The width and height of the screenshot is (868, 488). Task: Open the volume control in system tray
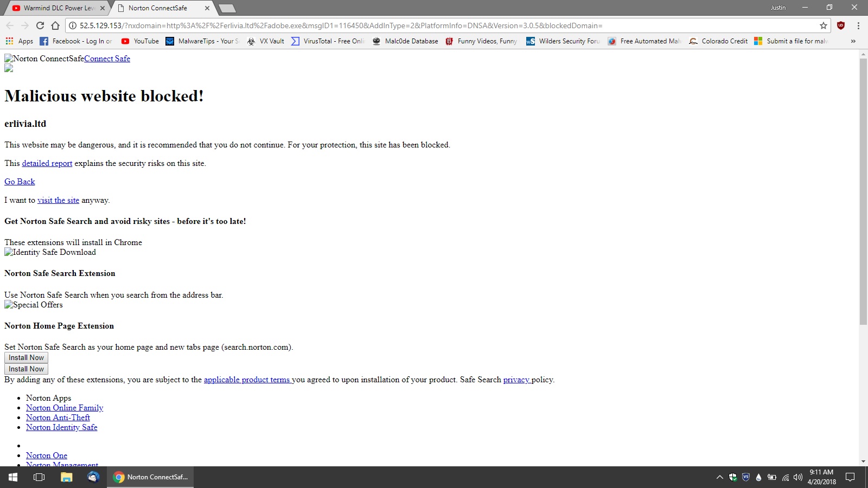(797, 477)
